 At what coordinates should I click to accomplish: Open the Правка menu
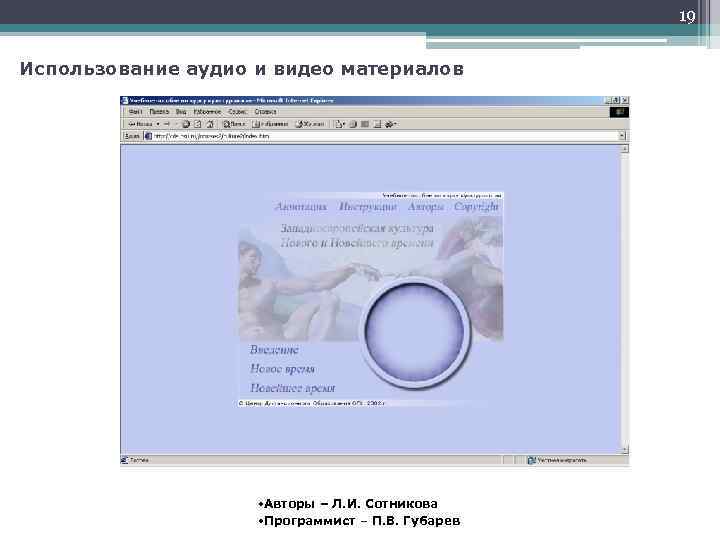pyautogui.click(x=159, y=112)
